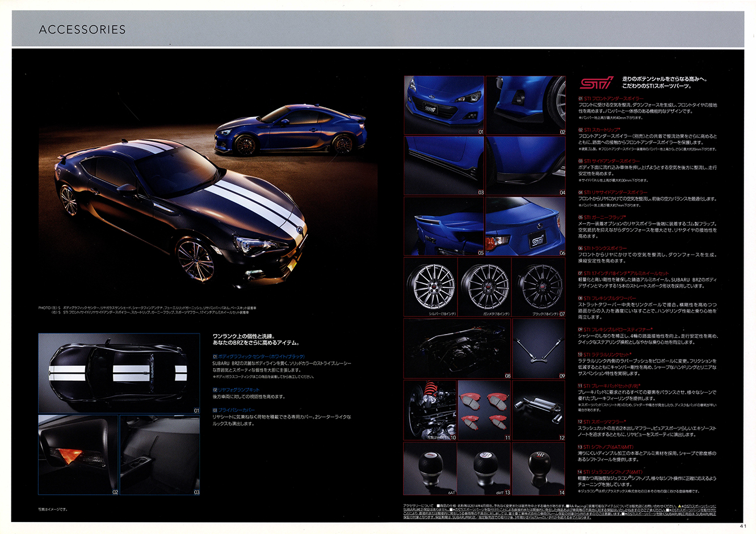
Task: Open the front bumper STI photo numbered 01
Action: click(444, 106)
